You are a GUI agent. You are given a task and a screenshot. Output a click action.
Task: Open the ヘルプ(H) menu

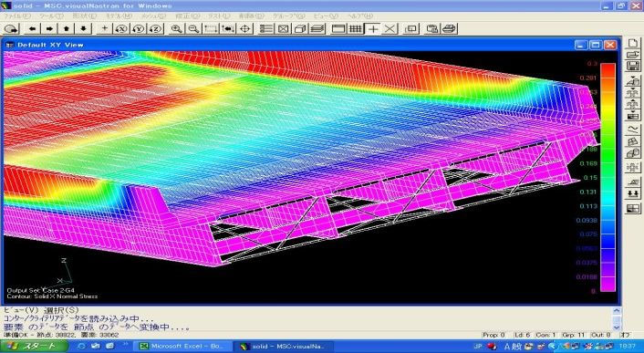360,16
